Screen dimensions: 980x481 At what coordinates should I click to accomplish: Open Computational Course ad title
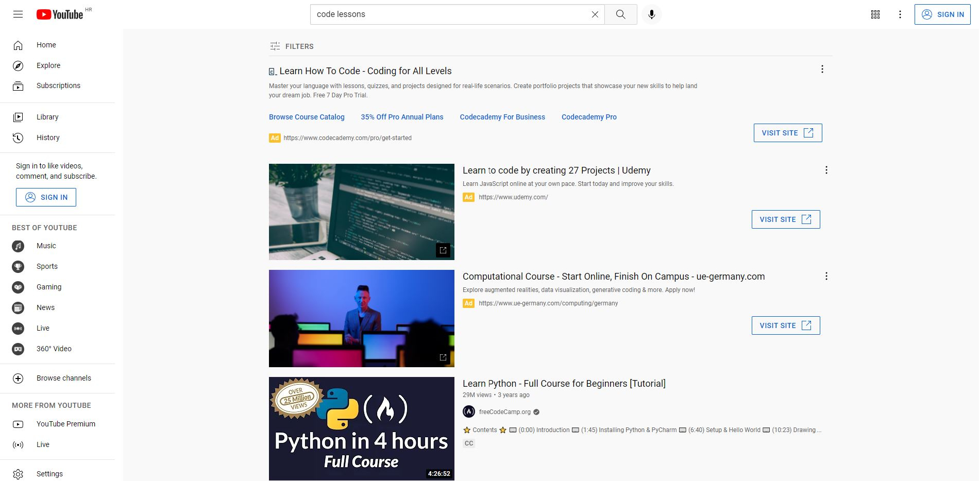point(614,277)
